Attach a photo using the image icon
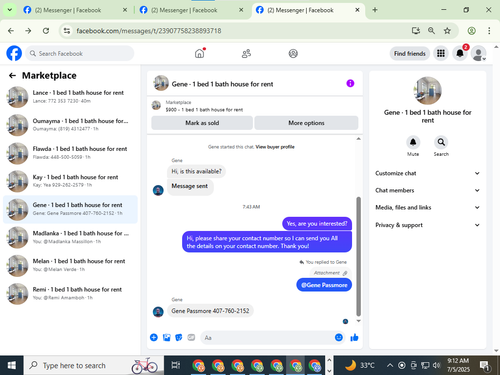The image size is (500, 375). pyautogui.click(x=166, y=338)
